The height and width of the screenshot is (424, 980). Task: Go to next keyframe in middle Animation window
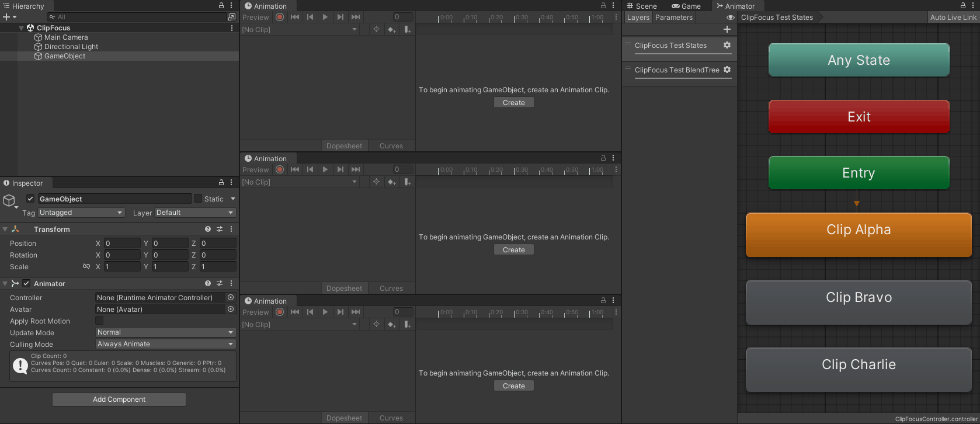point(340,169)
